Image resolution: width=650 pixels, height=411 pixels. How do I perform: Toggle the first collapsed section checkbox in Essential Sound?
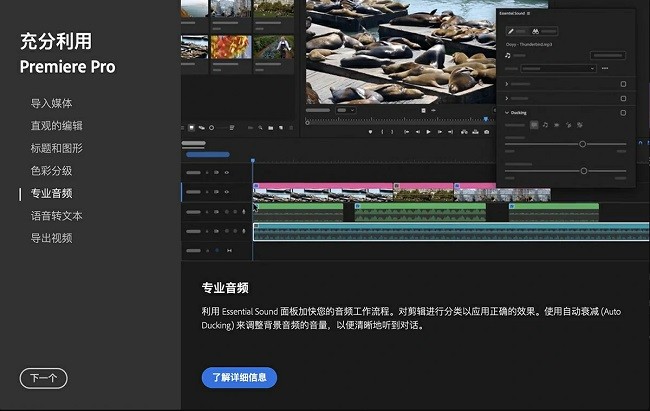pos(623,84)
